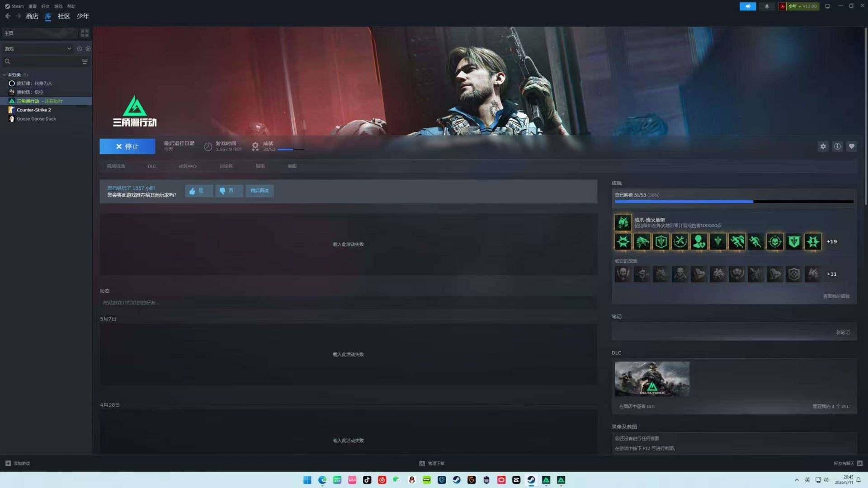
Task: Open the locked hexagon-shield achievement icon
Action: 794,274
